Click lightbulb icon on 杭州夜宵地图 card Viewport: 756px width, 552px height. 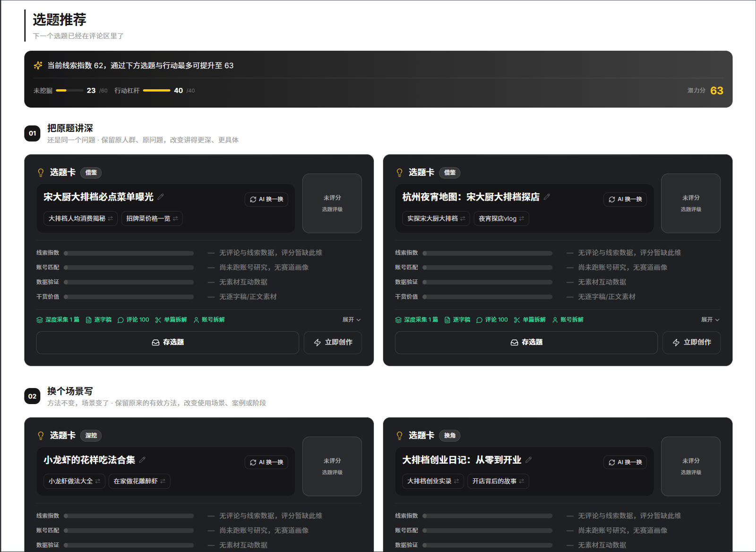[x=399, y=172]
